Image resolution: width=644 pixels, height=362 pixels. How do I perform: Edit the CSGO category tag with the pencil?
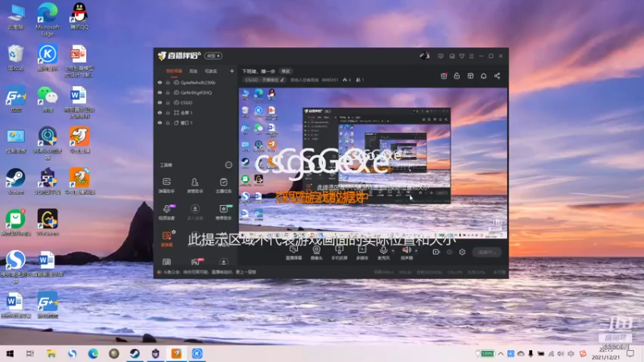point(283,80)
